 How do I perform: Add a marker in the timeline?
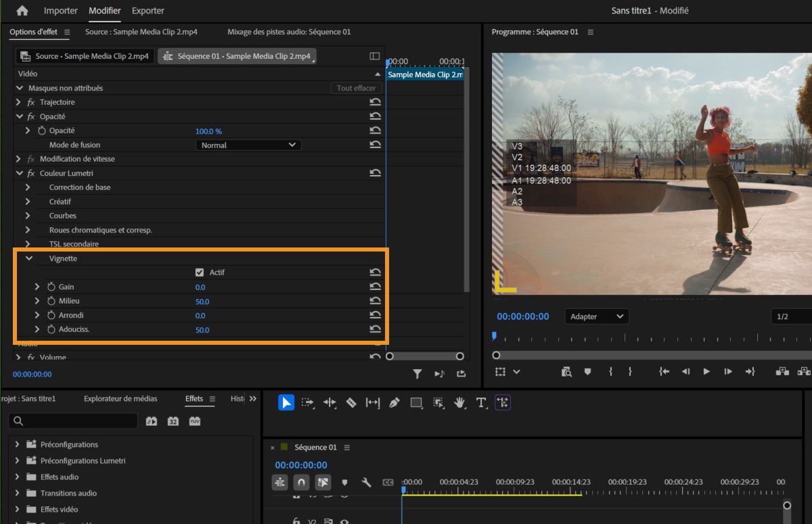pos(345,482)
